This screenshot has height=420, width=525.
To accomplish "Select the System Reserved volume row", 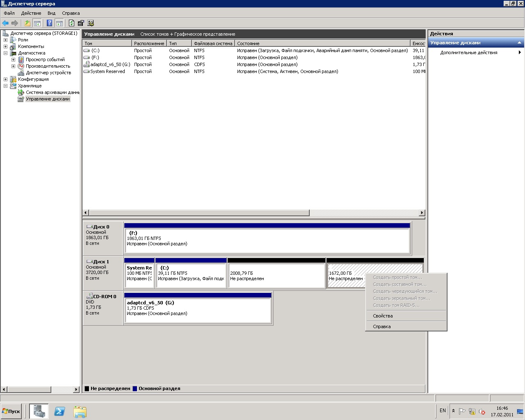I will click(254, 71).
